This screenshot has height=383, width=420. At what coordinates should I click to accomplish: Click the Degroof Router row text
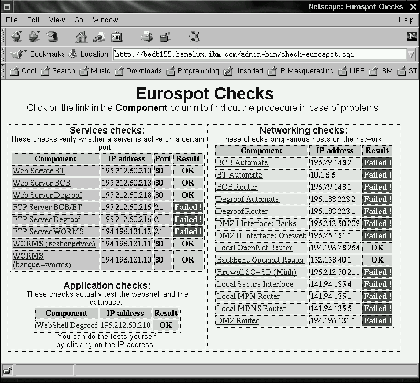242,211
